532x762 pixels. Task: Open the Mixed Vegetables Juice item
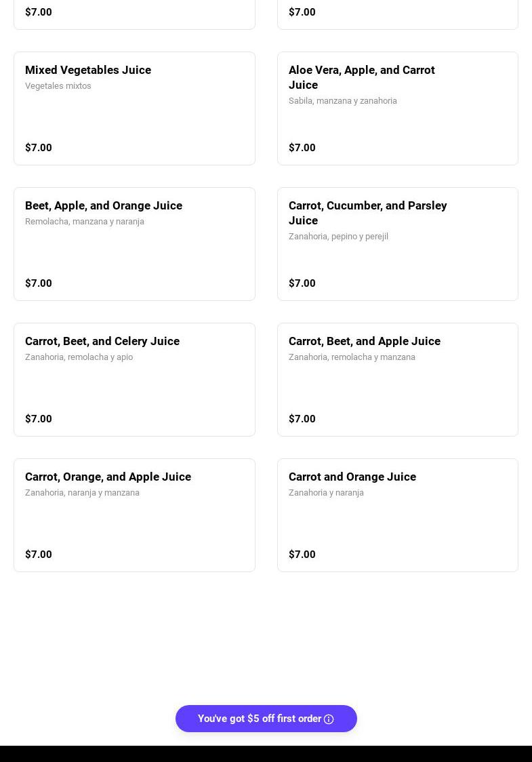pos(88,71)
